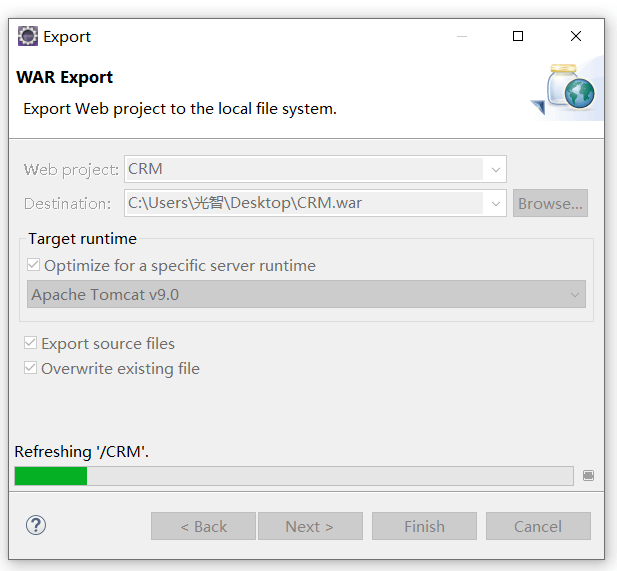This screenshot has height=571, width=617.
Task: Click the Cancel button
Action: click(x=538, y=526)
